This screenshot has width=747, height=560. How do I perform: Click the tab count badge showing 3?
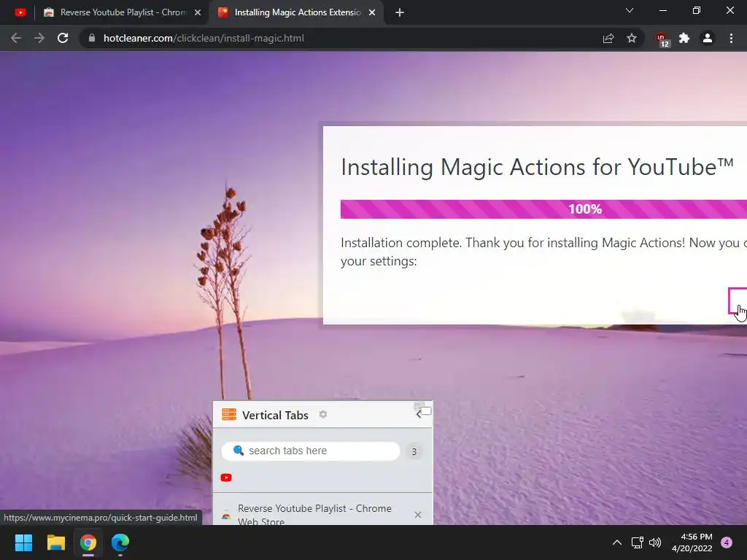(x=414, y=451)
